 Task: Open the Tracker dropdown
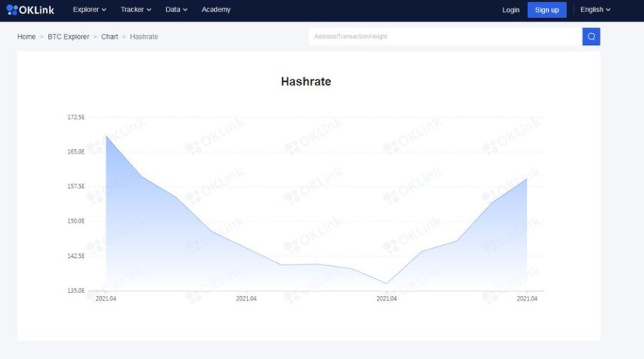pyautogui.click(x=136, y=10)
